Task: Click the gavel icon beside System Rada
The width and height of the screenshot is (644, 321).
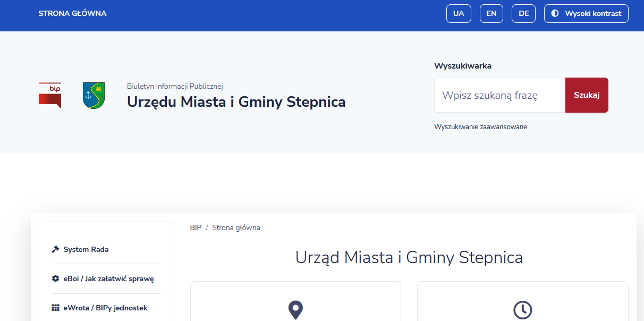Action: click(x=55, y=249)
